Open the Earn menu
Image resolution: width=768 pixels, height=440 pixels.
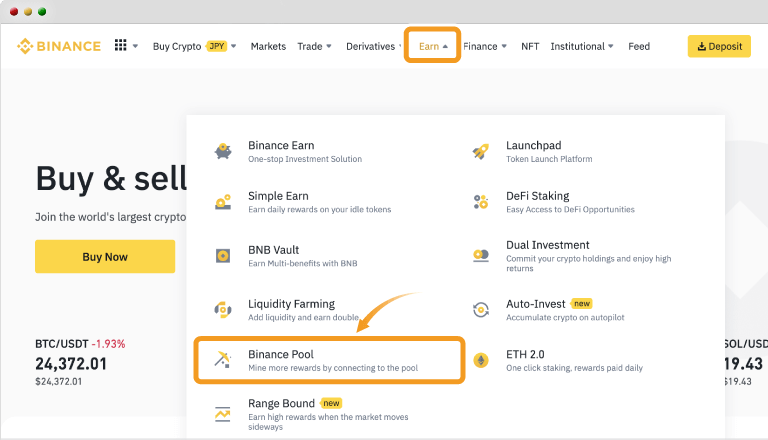tap(429, 47)
